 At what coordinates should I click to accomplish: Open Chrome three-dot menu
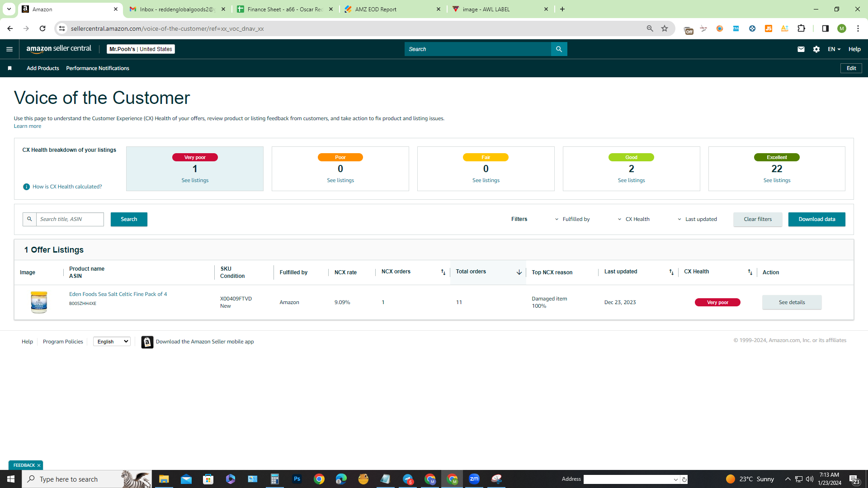click(858, 28)
